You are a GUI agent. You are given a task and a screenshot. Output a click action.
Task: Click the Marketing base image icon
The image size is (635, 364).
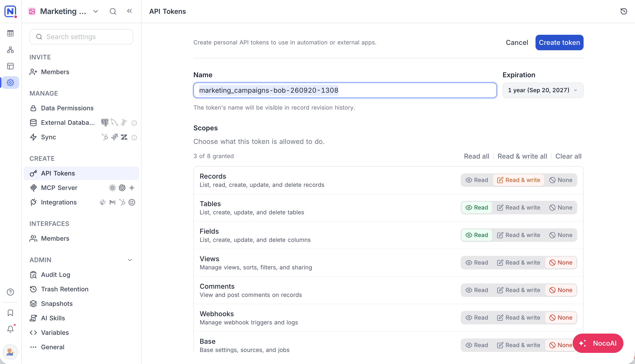(32, 11)
